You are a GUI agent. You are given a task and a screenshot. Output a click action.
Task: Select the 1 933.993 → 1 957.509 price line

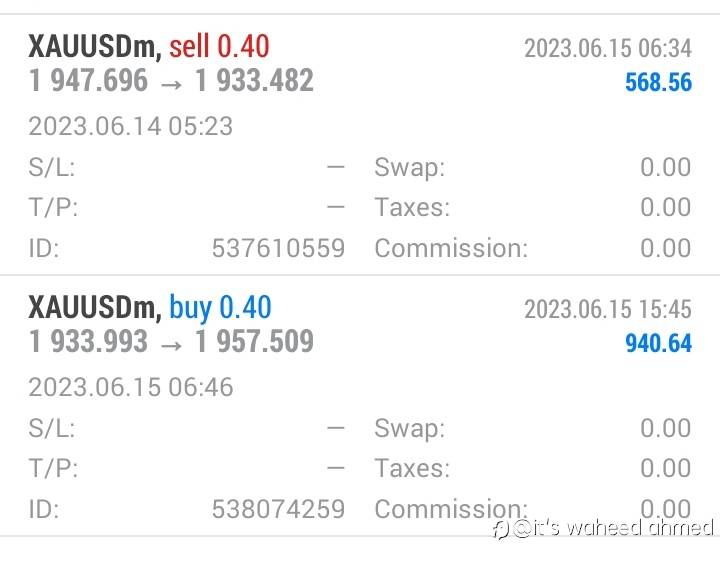coord(171,342)
